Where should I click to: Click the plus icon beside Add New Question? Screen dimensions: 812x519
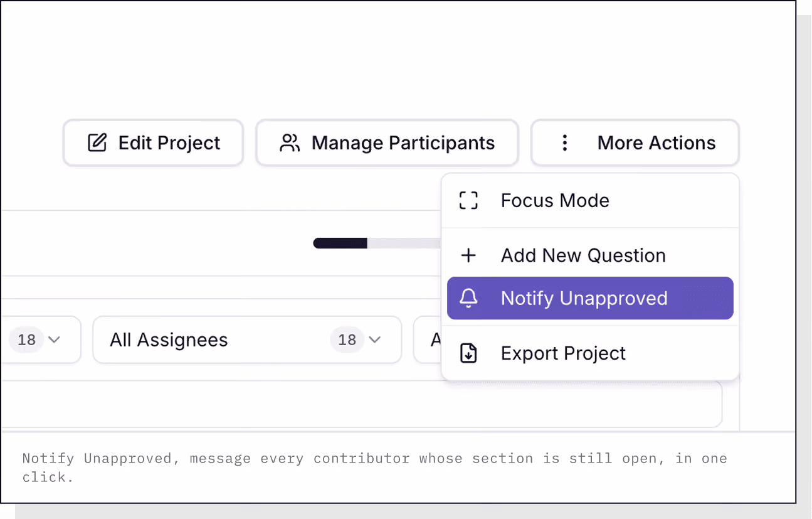coord(468,255)
